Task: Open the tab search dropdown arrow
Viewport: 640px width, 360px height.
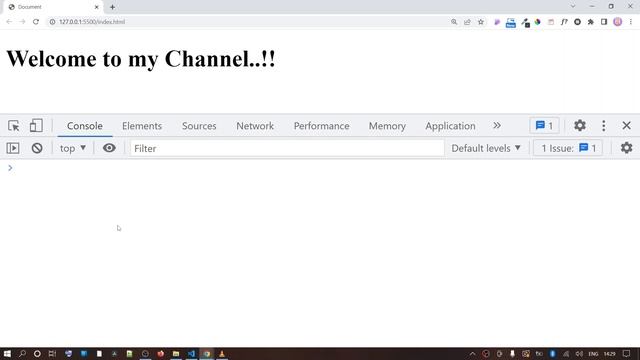Action: (x=573, y=6)
